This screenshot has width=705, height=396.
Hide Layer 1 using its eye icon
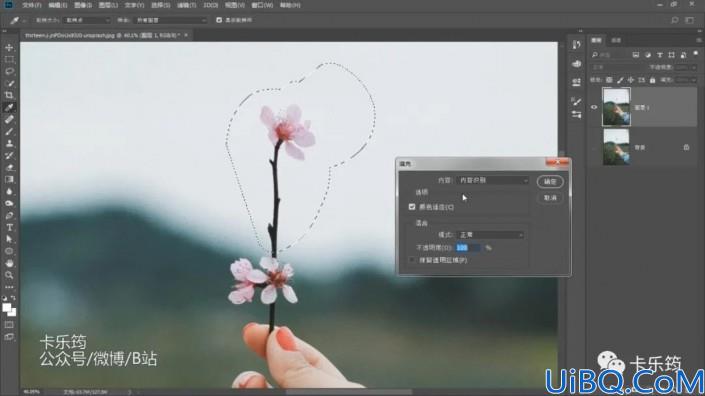(x=594, y=107)
